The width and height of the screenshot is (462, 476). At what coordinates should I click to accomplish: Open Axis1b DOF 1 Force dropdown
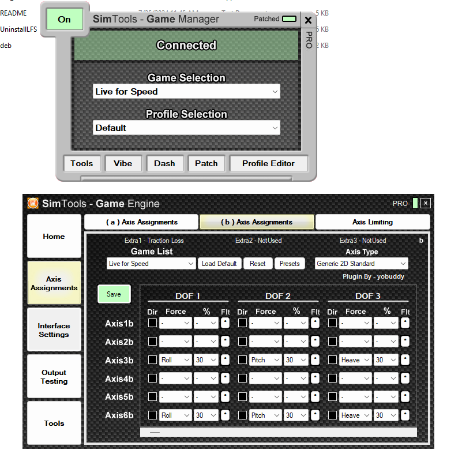pos(175,323)
